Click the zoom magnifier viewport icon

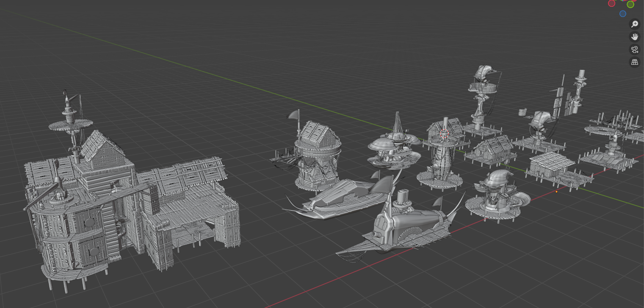pos(634,24)
